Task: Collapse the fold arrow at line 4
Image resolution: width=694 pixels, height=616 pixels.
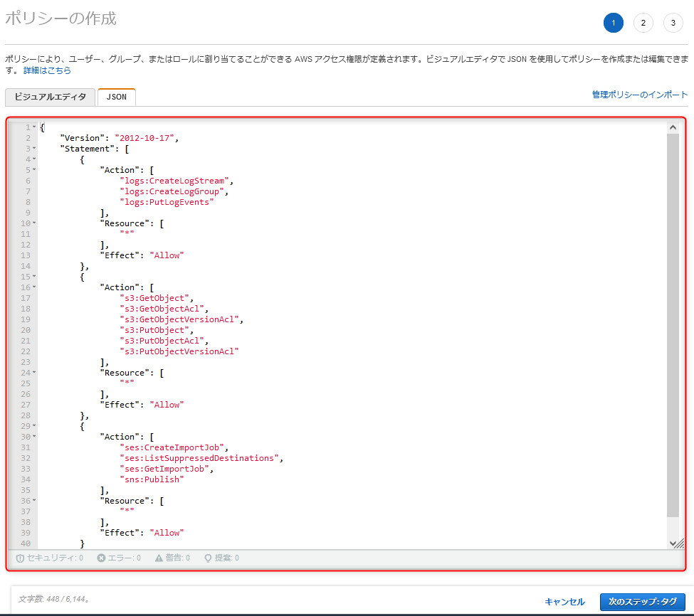Action: pyautogui.click(x=34, y=159)
